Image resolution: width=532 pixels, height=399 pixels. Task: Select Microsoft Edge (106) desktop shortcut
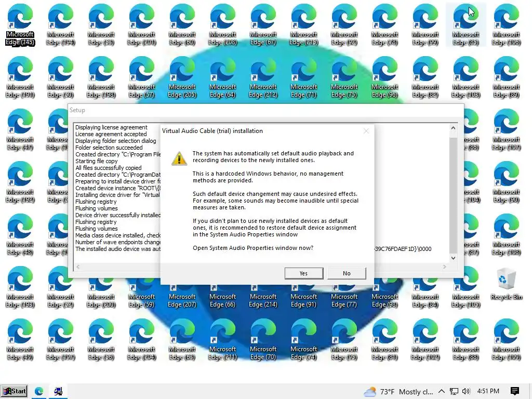click(506, 25)
